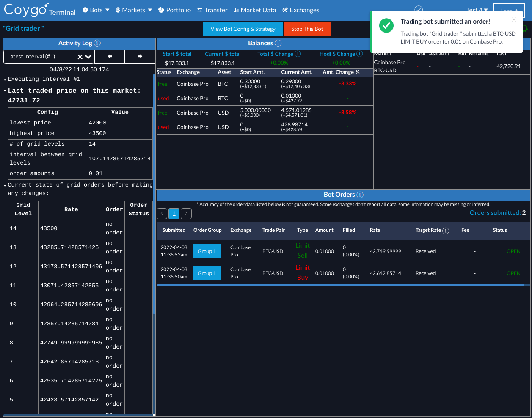Click the Activity Log horizontal scrollbar
This screenshot has height=418, width=532.
(x=79, y=415)
